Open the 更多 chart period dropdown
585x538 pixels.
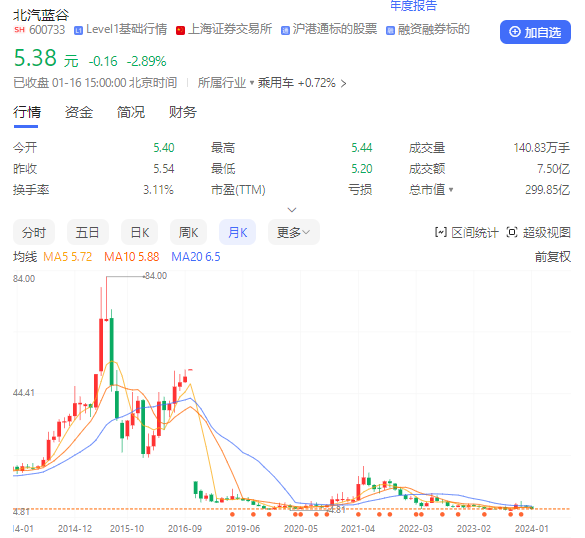294,232
